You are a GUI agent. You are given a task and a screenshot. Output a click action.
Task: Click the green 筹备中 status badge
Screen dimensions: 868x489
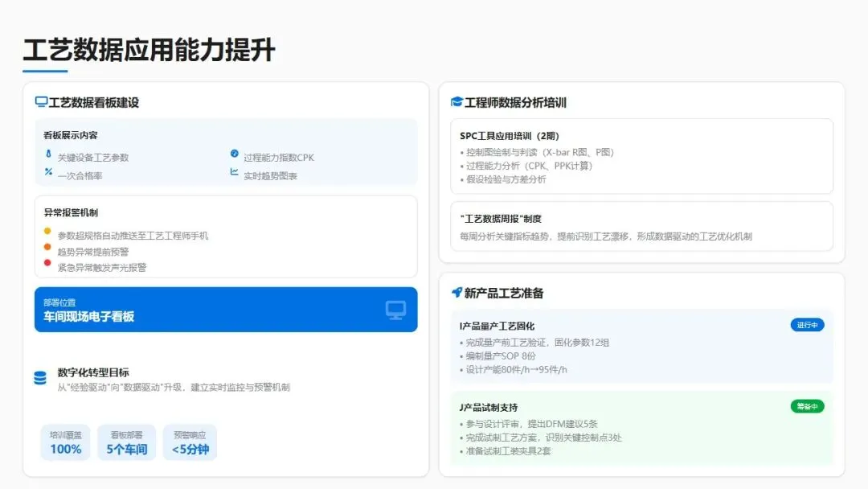coord(807,406)
